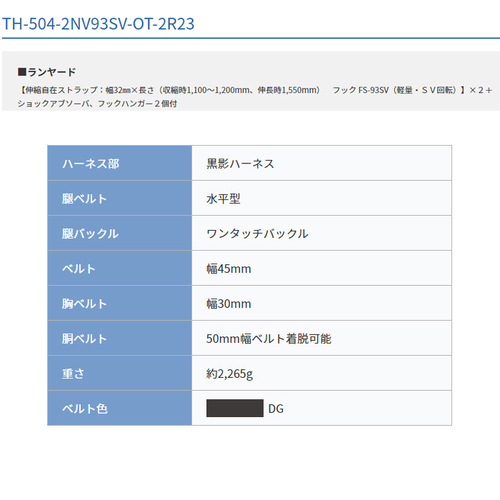Click the ワンタッチバックル value text
Screen dimensions: 500x500
click(257, 234)
